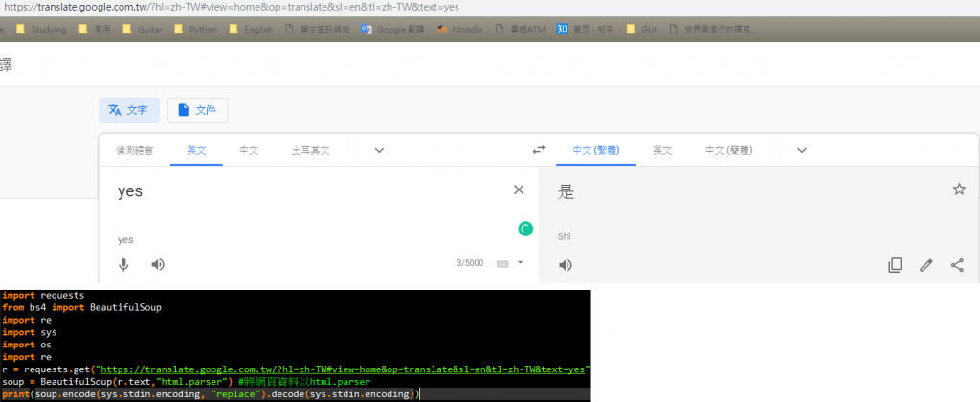The height and width of the screenshot is (402, 980).
Task: Save translation with the star icon
Action: [x=959, y=190]
